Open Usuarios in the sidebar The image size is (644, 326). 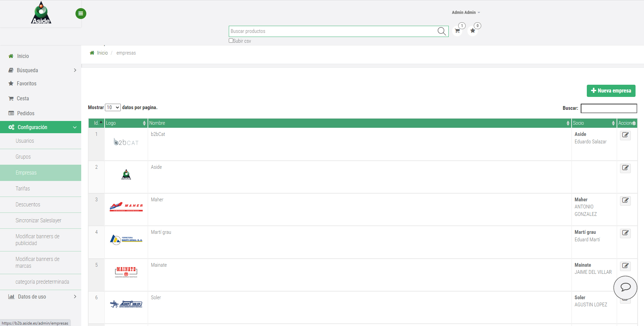25,141
